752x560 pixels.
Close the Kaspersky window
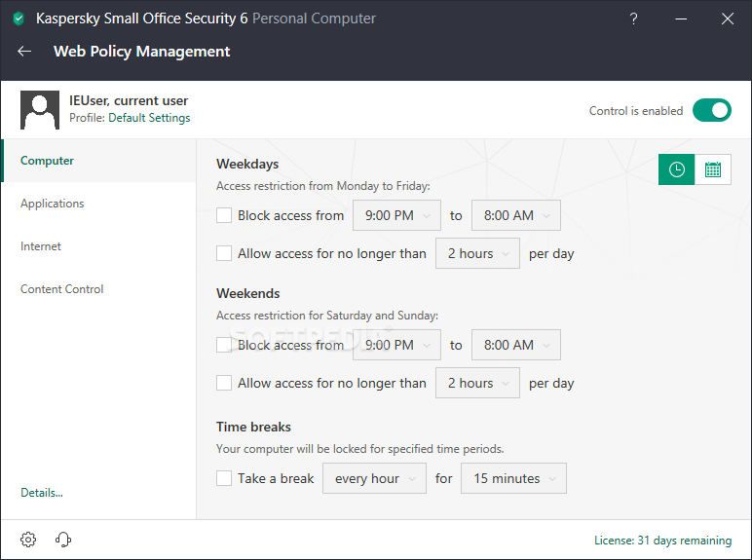728,19
